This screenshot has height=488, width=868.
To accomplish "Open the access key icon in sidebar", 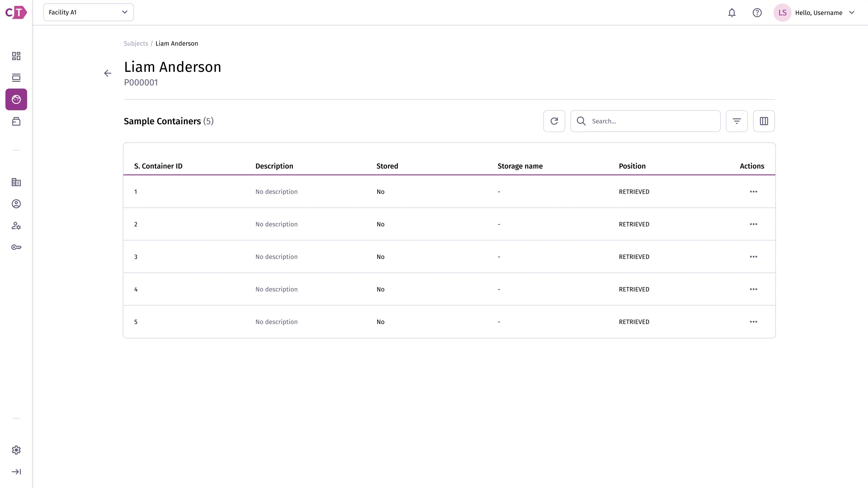I will click(16, 247).
